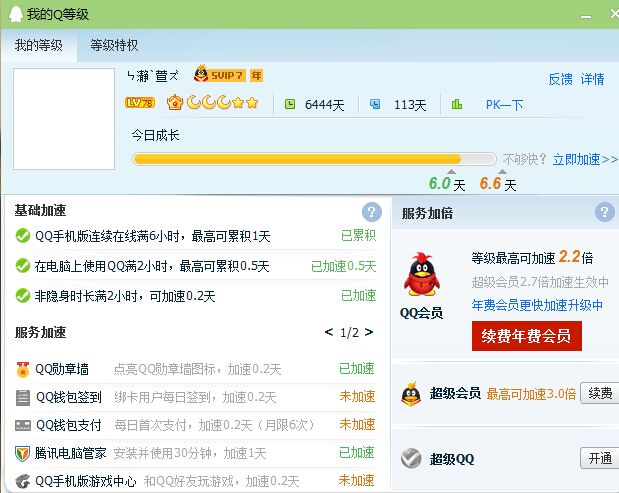Click the QQ penguin icon in the title bar
The image size is (619, 493).
pyautogui.click(x=15, y=14)
